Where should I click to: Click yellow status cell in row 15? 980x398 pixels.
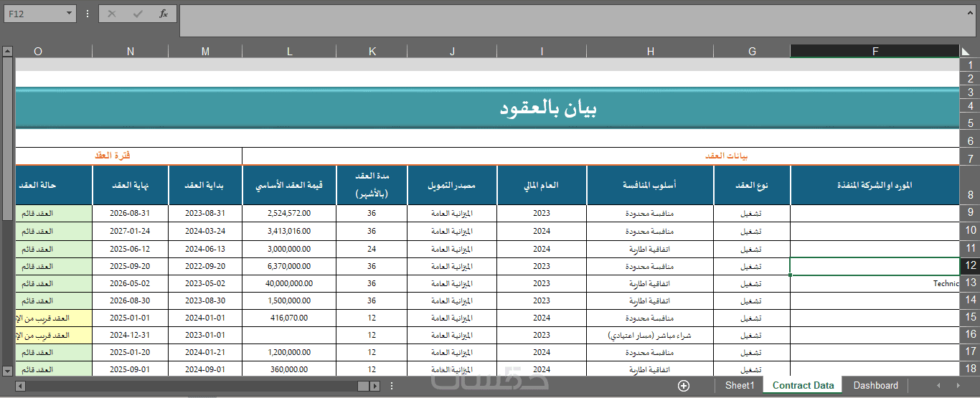[x=54, y=318]
